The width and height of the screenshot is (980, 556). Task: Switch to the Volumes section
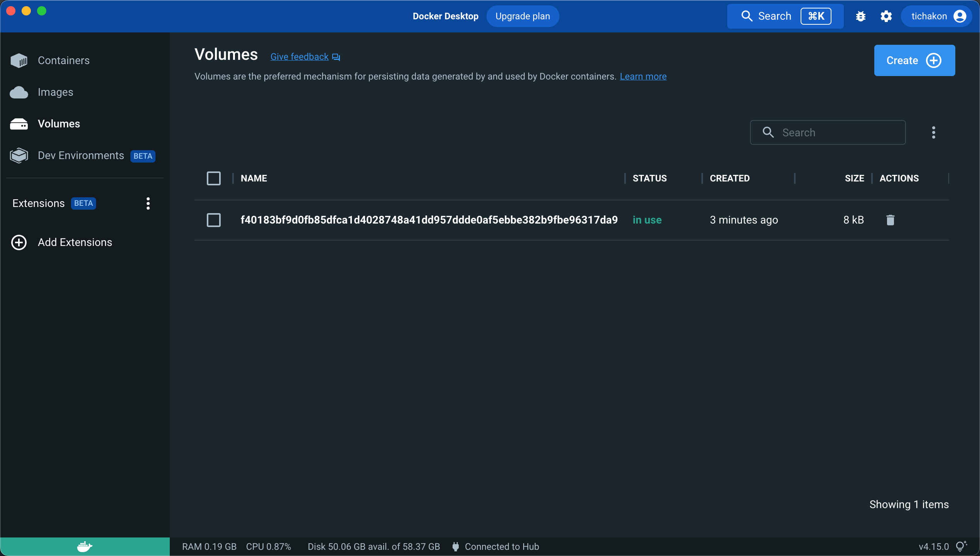tap(59, 124)
